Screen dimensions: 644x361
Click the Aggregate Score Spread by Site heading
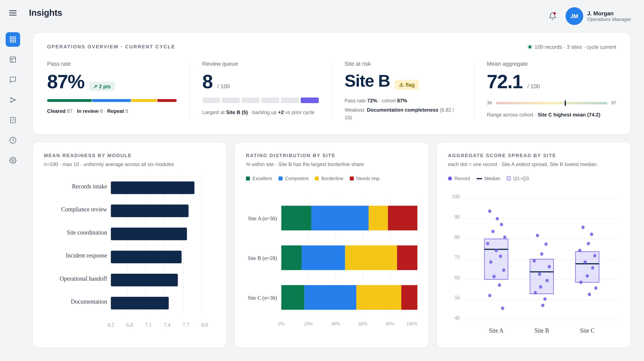point(502,155)
